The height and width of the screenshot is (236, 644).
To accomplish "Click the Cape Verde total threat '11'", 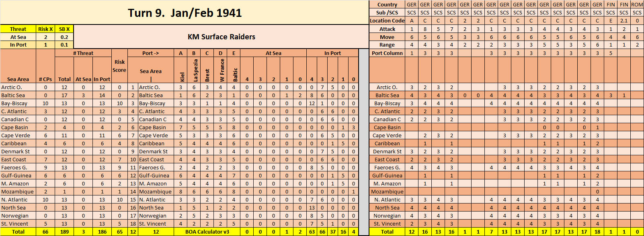I will coord(64,135).
